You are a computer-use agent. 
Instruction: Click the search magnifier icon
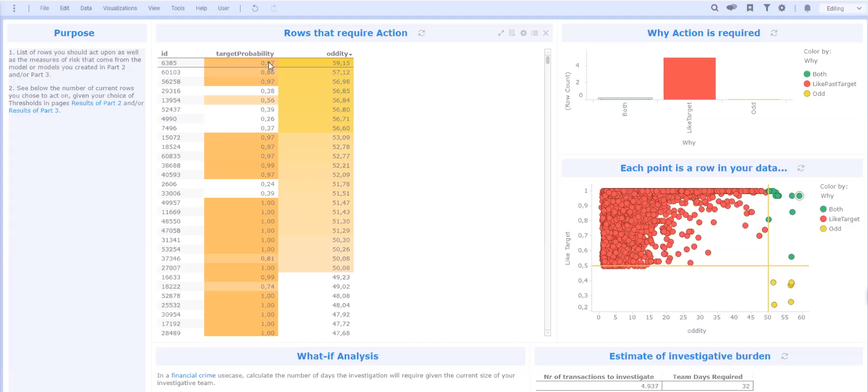pos(714,8)
